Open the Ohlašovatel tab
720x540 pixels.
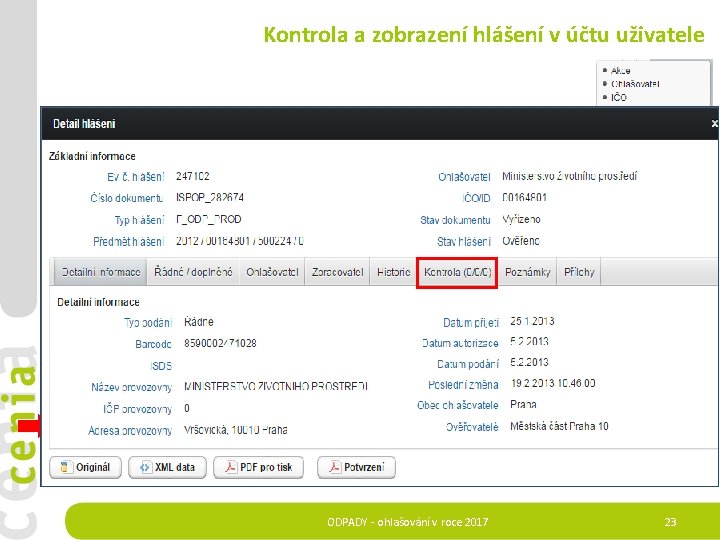pos(272,272)
